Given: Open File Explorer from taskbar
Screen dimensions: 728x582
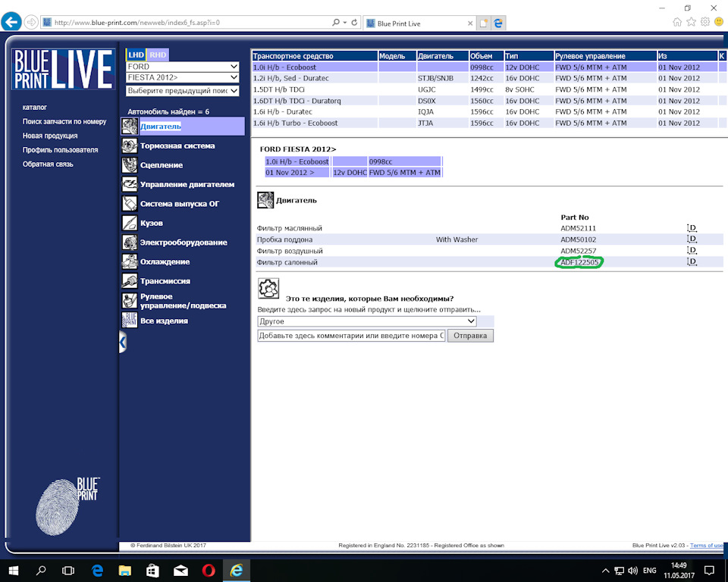Looking at the screenshot, I should click(124, 571).
